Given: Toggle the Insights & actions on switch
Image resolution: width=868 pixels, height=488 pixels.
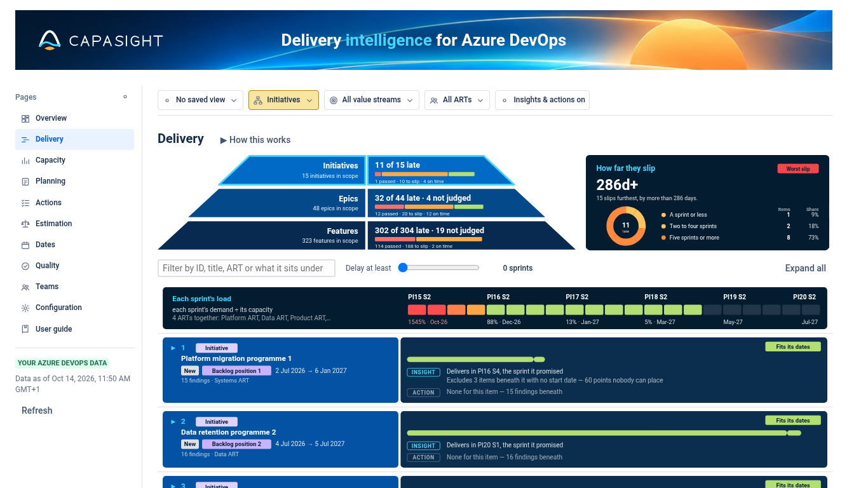Looking at the screenshot, I should tap(542, 100).
